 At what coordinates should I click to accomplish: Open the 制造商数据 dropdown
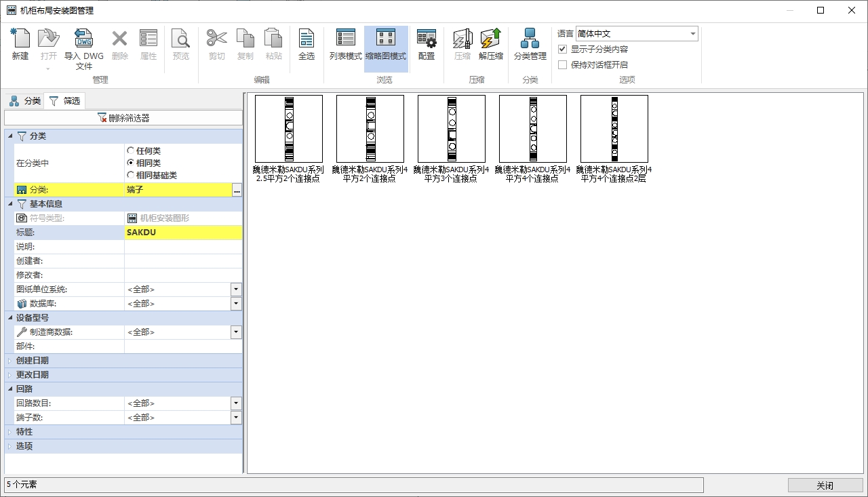pos(236,332)
